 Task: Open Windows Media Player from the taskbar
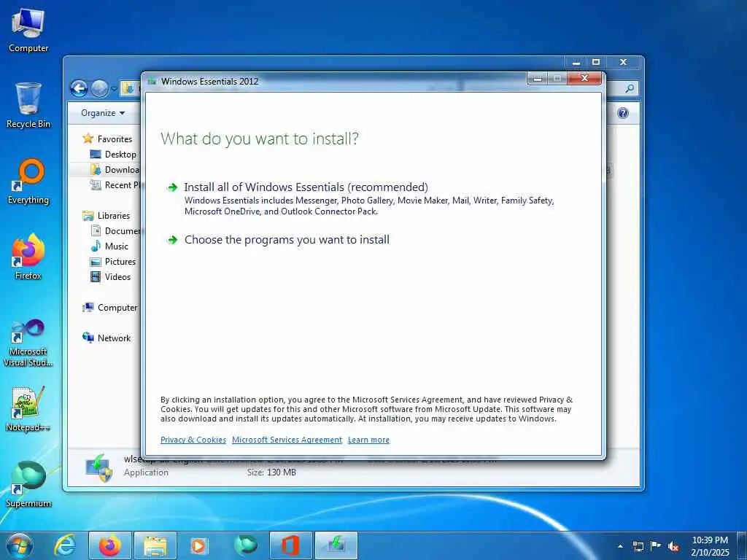click(x=198, y=545)
